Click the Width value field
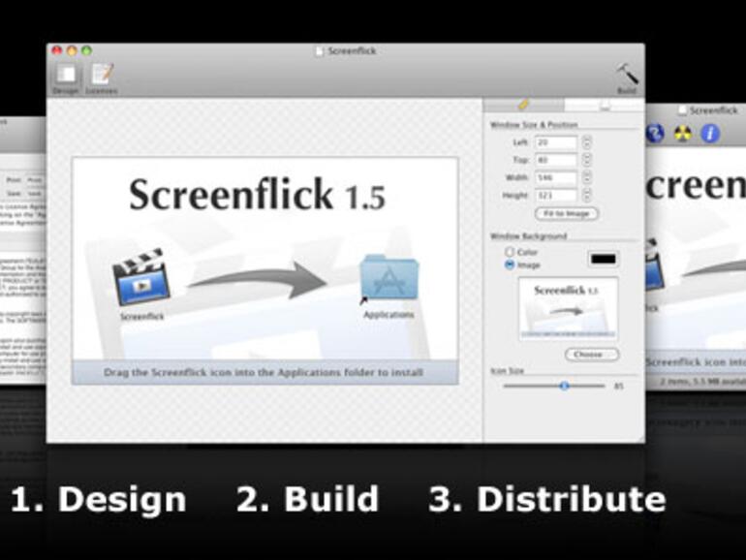 click(x=556, y=177)
